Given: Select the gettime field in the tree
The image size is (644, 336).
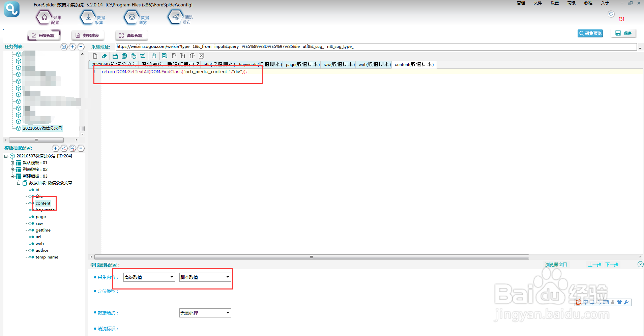Looking at the screenshot, I should coord(43,230).
